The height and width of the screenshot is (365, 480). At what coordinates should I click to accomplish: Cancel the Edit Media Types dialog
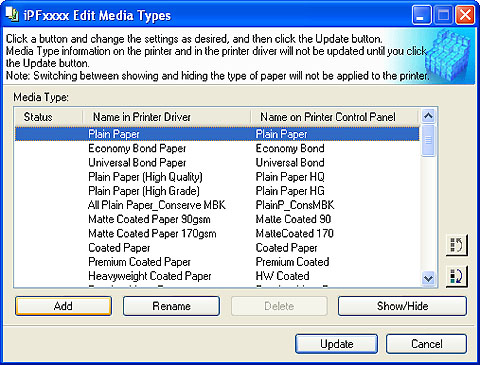426,344
